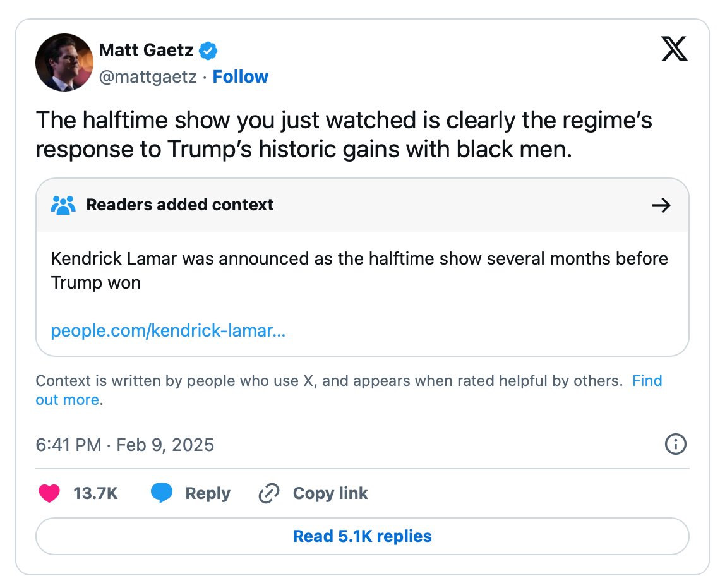
Task: Click the Readers added context people icon
Action: point(63,205)
